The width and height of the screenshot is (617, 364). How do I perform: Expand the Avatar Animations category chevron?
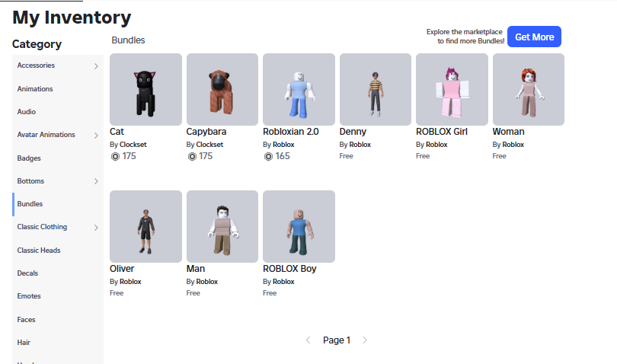(x=96, y=136)
